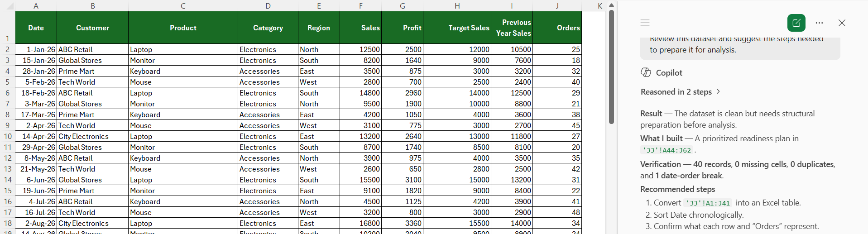Screen dimensions: 868x234
Task: Click the scrollbar up arrow
Action: (x=611, y=5)
